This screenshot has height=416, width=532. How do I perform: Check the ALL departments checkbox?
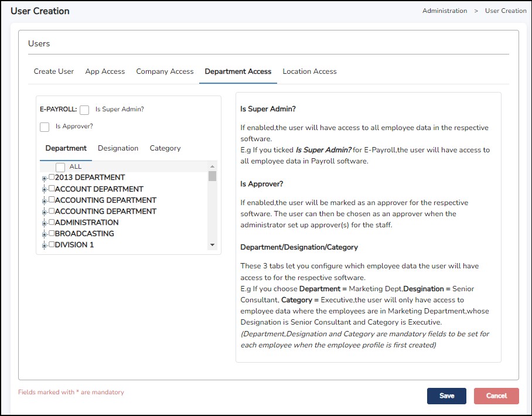tap(60, 167)
